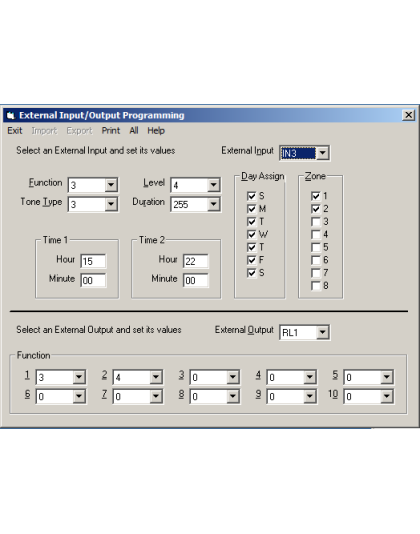The image size is (420, 534).
Task: Uncheck the W day checkbox
Action: [251, 234]
